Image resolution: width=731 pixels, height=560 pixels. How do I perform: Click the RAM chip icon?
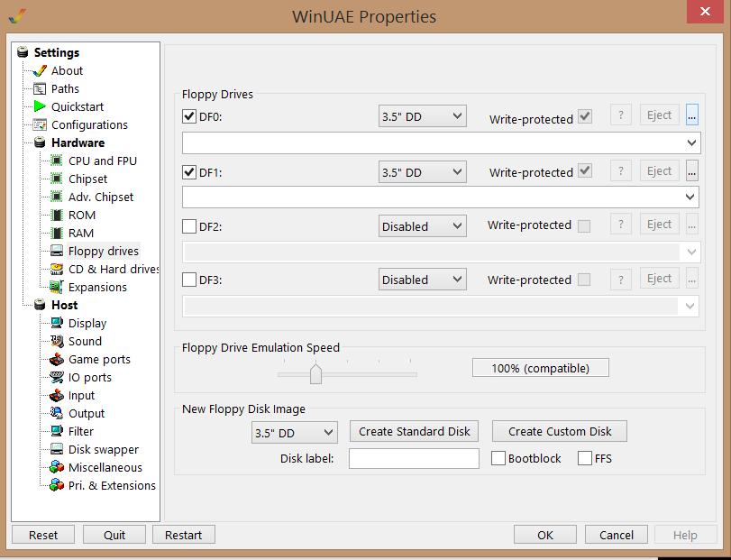click(x=57, y=234)
